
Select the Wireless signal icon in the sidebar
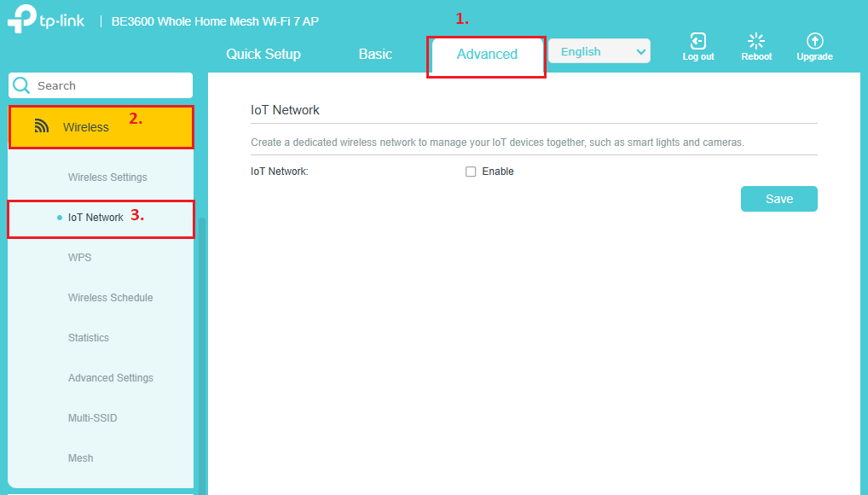42,125
